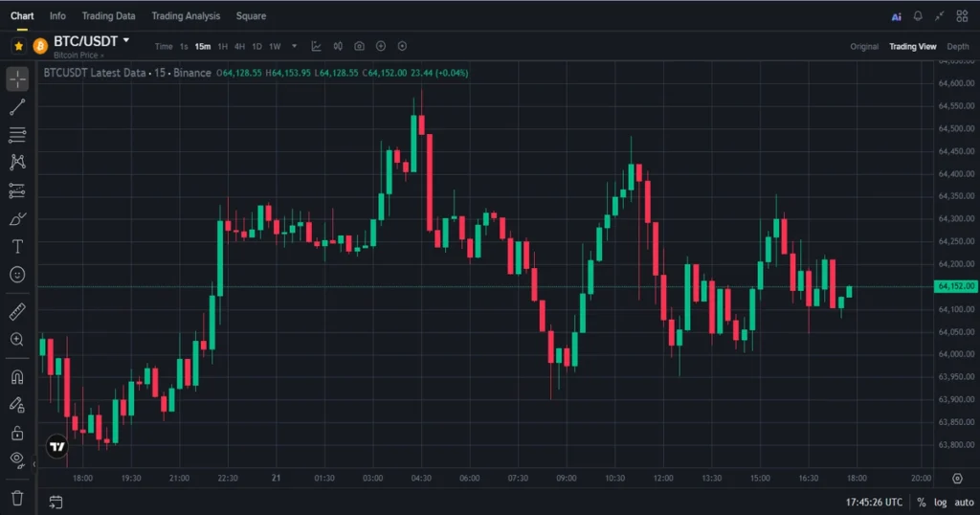Screen dimensions: 980x515
Task: Remove drawings with the trash icon
Action: point(17,498)
